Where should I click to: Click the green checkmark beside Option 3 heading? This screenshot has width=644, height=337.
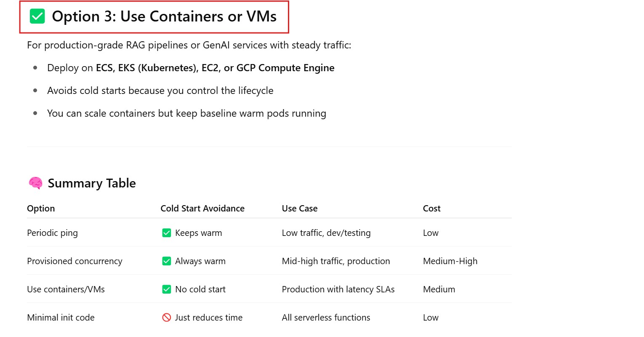(37, 16)
